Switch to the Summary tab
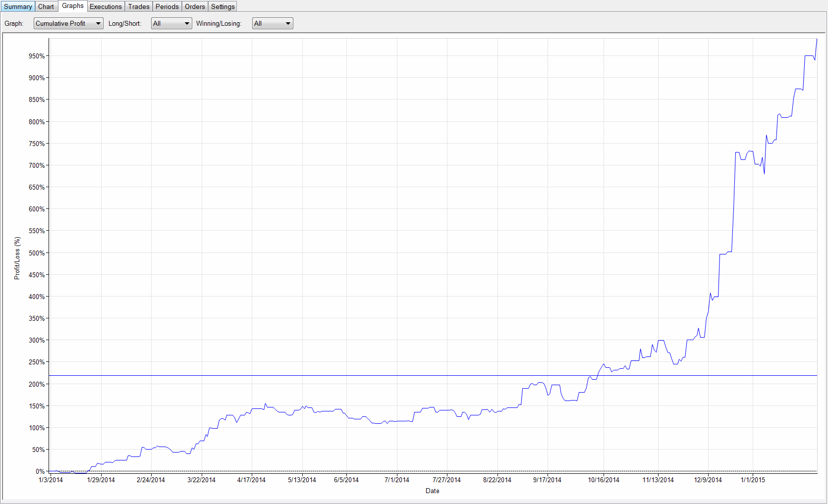Screen dimensions: 828x504 pos(18,6)
